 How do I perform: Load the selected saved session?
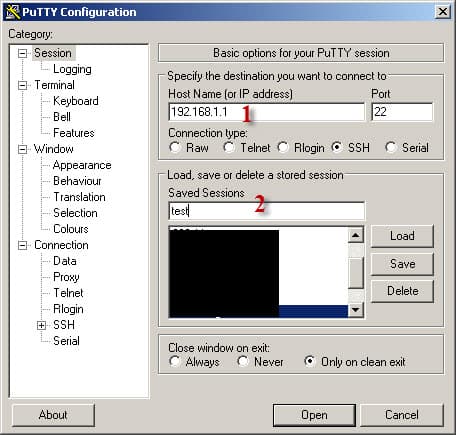[402, 236]
